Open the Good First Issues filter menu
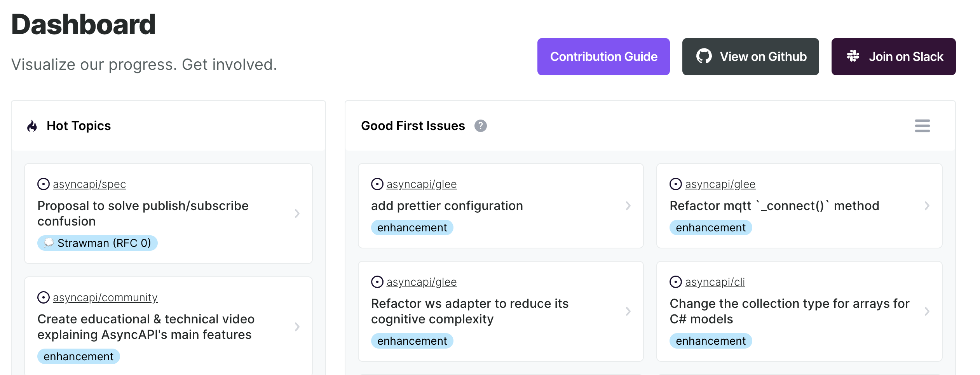980x375 pixels. (922, 126)
